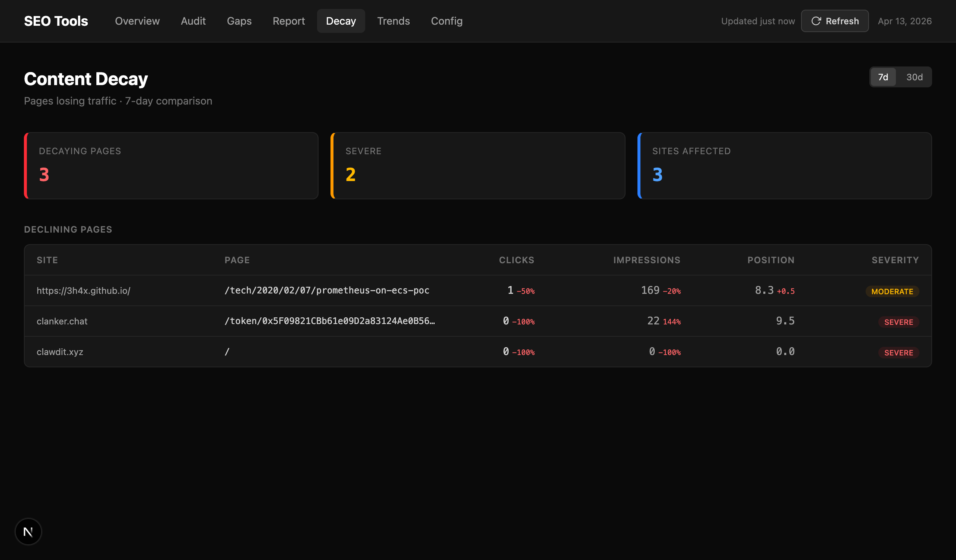The height and width of the screenshot is (560, 956).
Task: Click the truncated token page path on clanker.chat
Action: coord(330,321)
